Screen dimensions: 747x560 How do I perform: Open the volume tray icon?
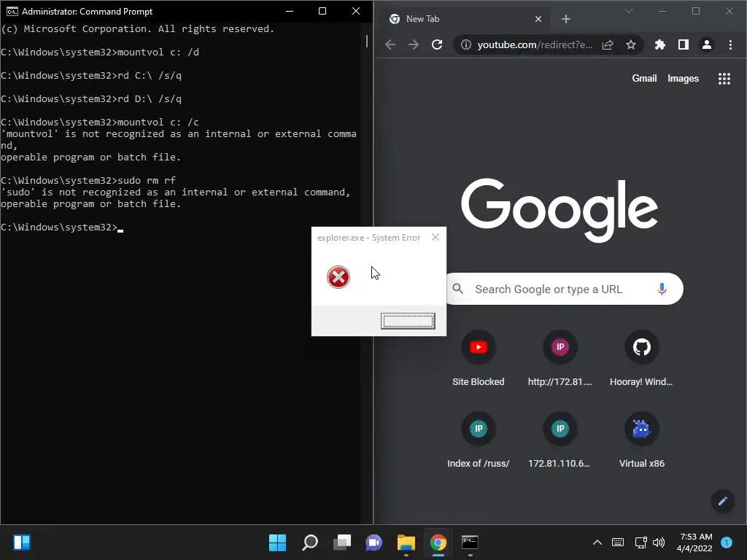[659, 542]
